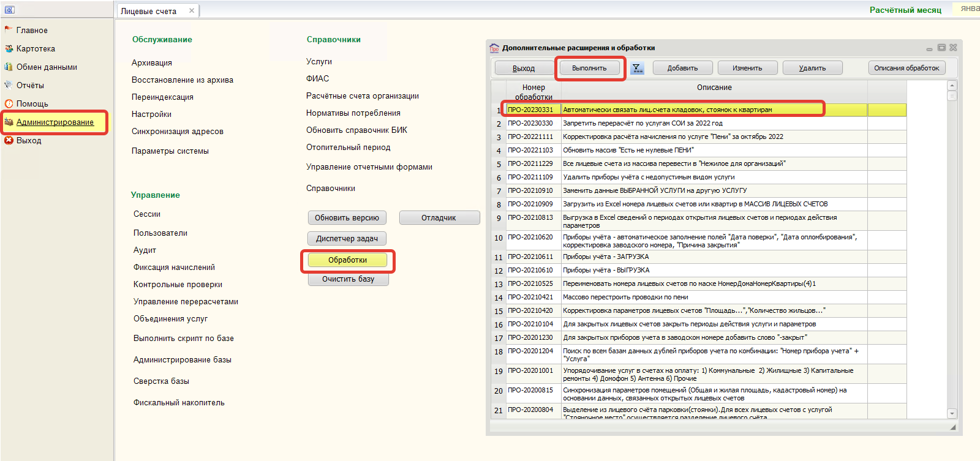Open the Отчёты section
Screen dimensions: 980x461
[x=30, y=85]
